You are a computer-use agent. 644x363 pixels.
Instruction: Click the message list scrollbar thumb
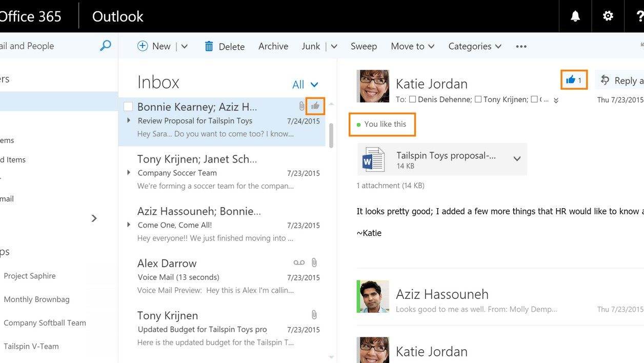pos(331,135)
